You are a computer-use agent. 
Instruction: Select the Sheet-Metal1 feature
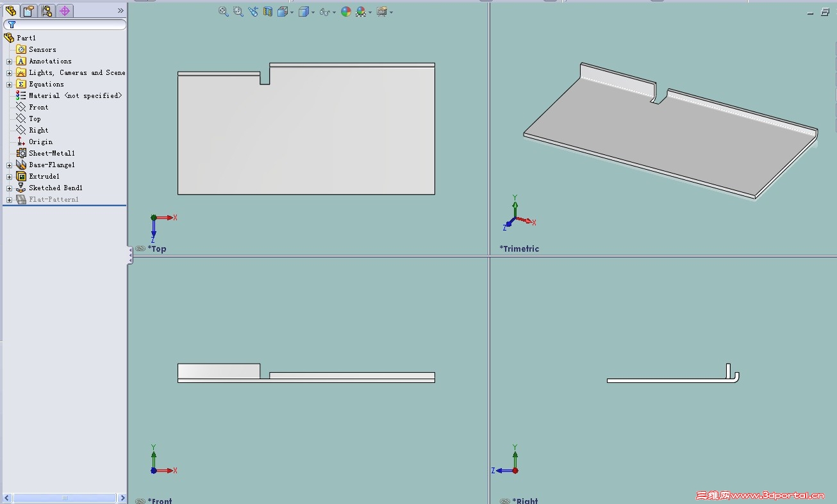tap(52, 153)
